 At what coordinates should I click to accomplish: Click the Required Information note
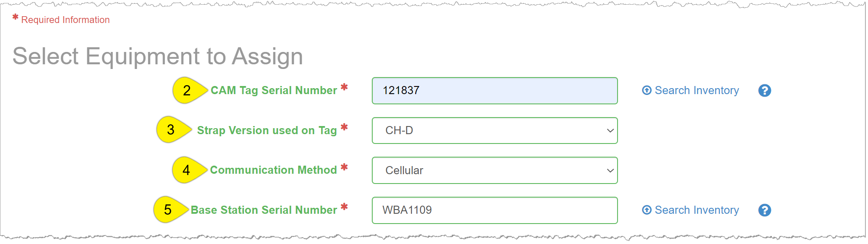click(x=65, y=20)
